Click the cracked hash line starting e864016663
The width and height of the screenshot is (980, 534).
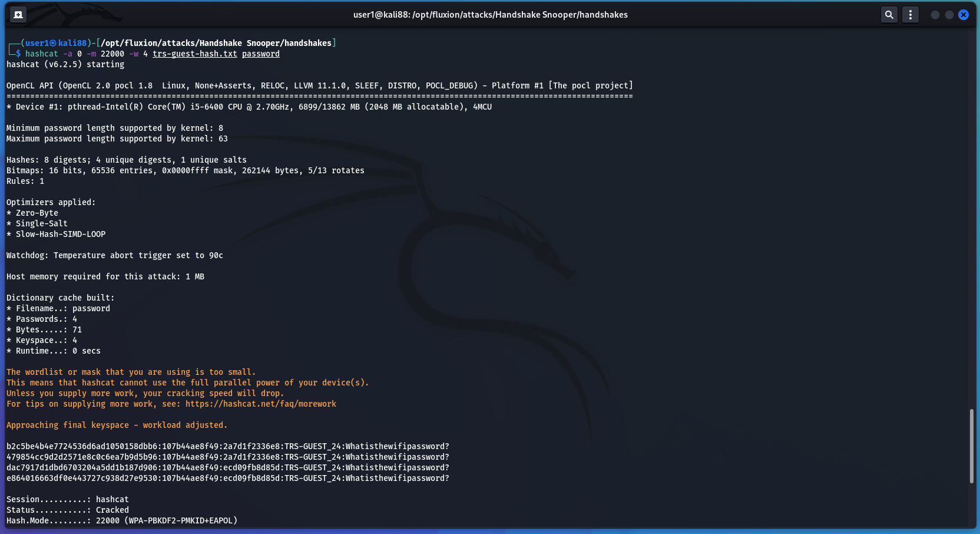pos(228,478)
